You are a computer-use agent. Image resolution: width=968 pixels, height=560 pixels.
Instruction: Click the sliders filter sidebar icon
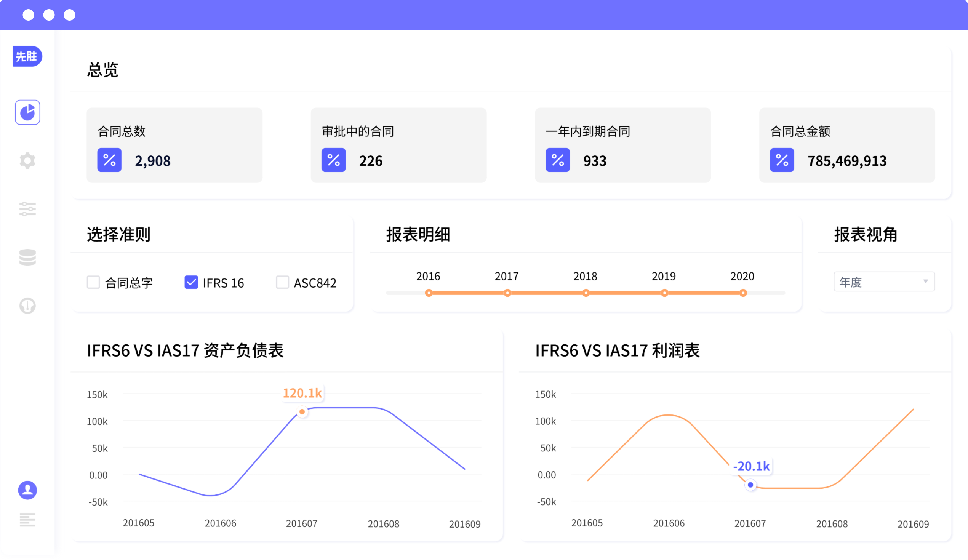27,209
